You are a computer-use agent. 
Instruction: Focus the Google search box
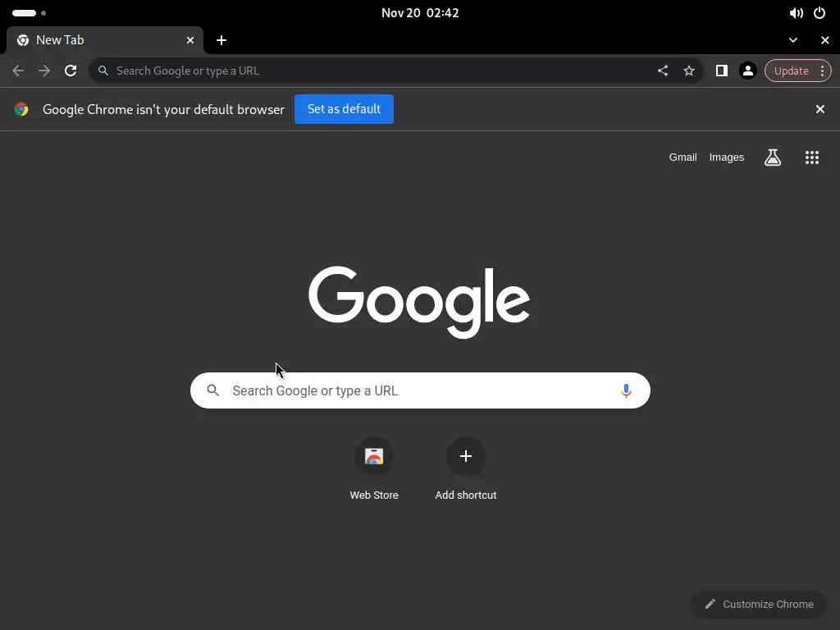click(420, 390)
